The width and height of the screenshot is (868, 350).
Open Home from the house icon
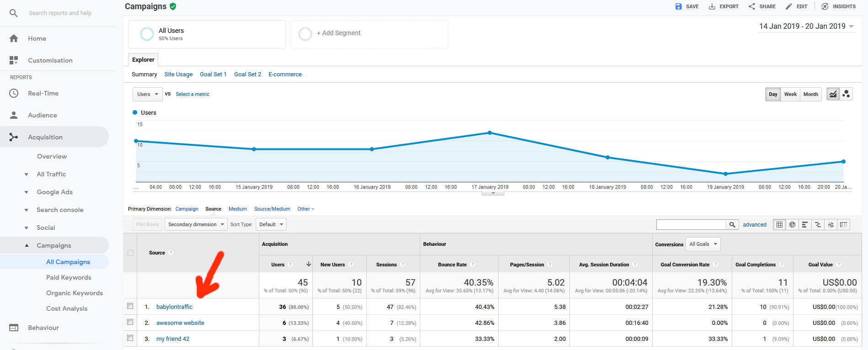pos(14,38)
